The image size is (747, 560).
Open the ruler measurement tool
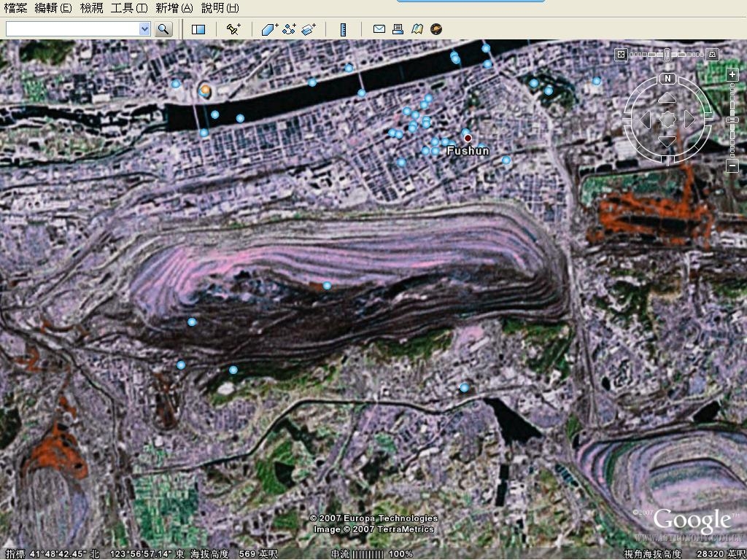[344, 29]
